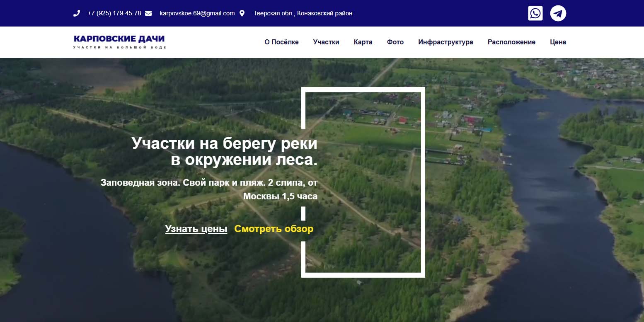This screenshot has width=644, height=322.
Task: Click the karpovskoe.69@gmail.com email address
Action: [197, 13]
